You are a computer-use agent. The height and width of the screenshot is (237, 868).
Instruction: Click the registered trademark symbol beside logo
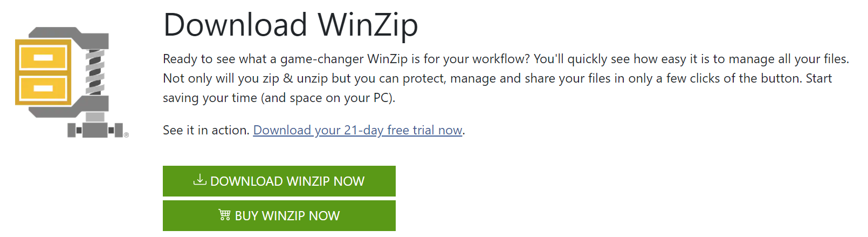[126, 135]
